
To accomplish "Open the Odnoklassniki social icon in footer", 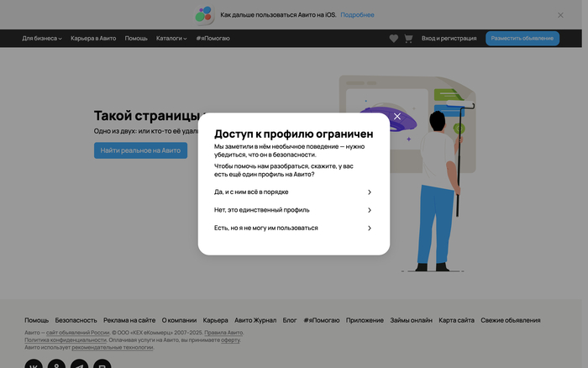I will tap(56, 365).
